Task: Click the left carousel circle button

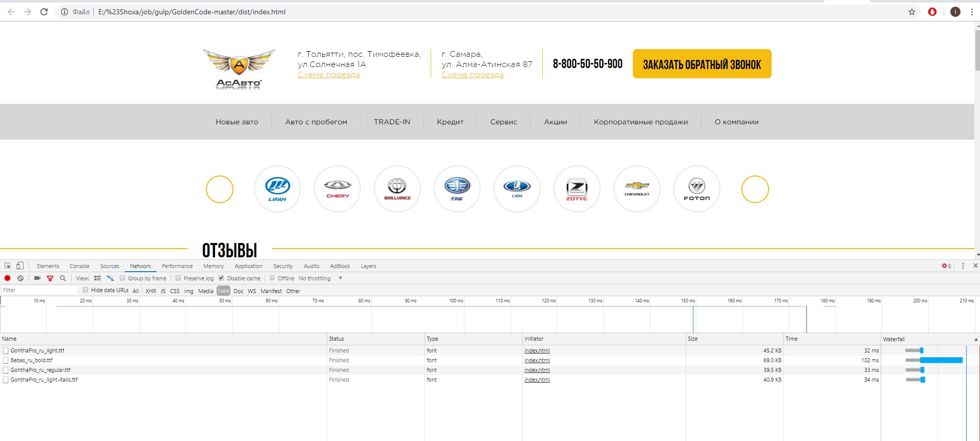Action: coord(220,189)
